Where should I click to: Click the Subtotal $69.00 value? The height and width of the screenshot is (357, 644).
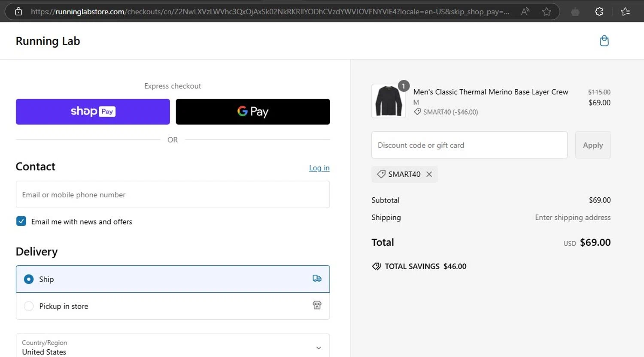click(x=600, y=200)
